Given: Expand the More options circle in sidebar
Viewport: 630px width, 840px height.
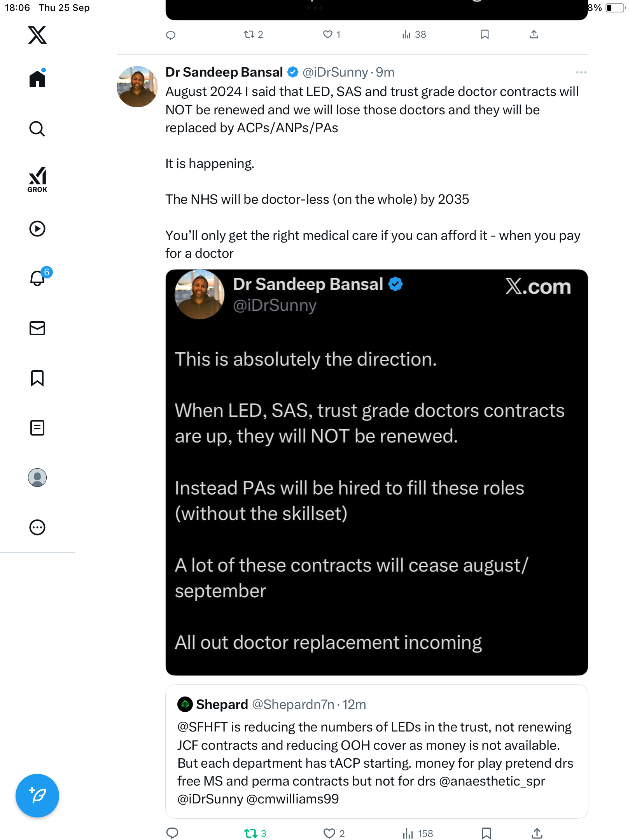Looking at the screenshot, I should [x=37, y=527].
